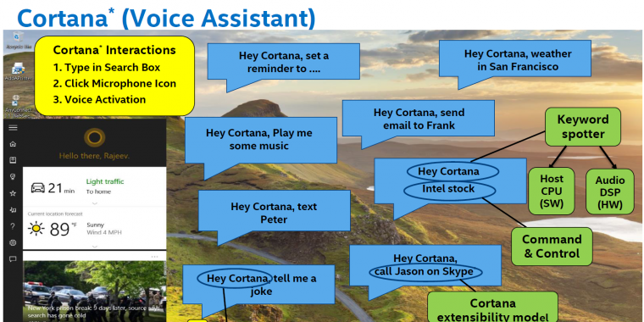Click the 'weather in San Francisco' bubble

pyautogui.click(x=515, y=59)
